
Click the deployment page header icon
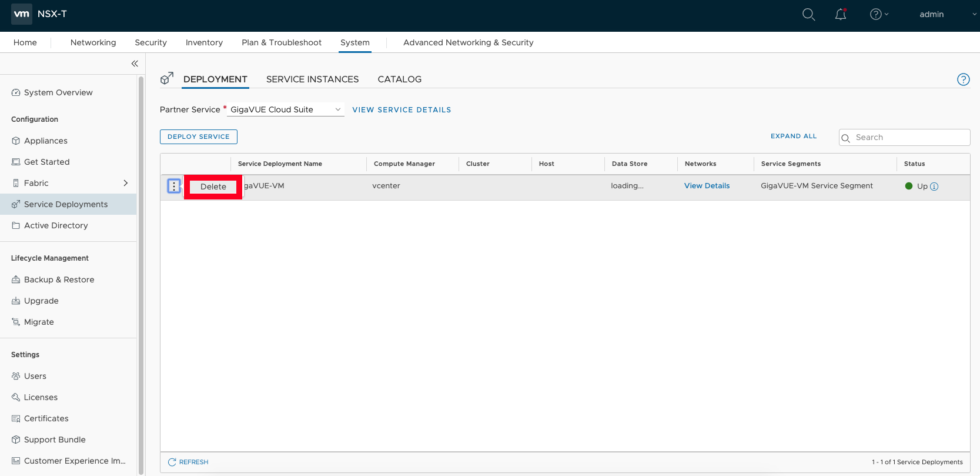click(167, 78)
